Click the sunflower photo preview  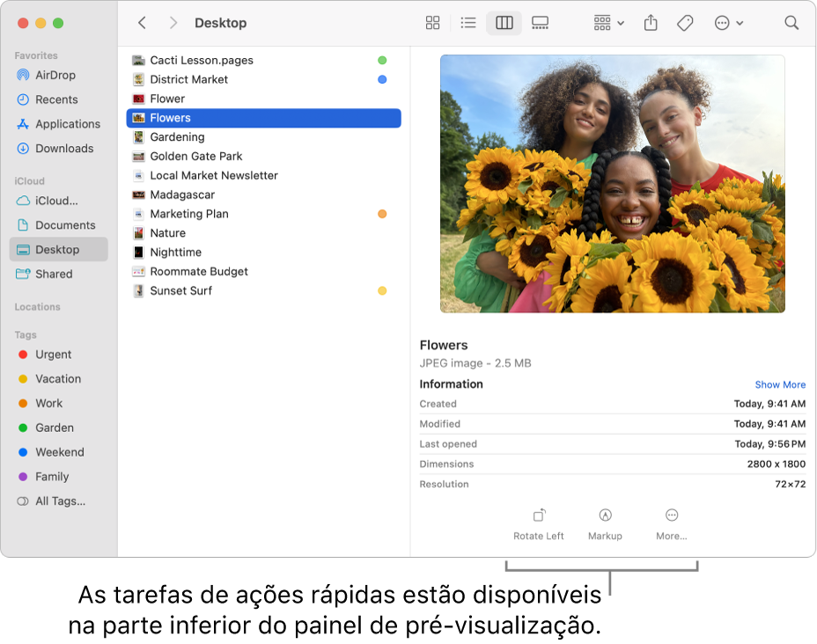612,184
